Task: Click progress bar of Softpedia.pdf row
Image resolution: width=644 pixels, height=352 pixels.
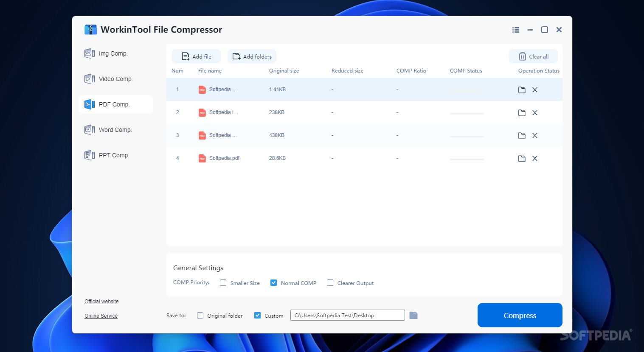Action: coord(467,159)
